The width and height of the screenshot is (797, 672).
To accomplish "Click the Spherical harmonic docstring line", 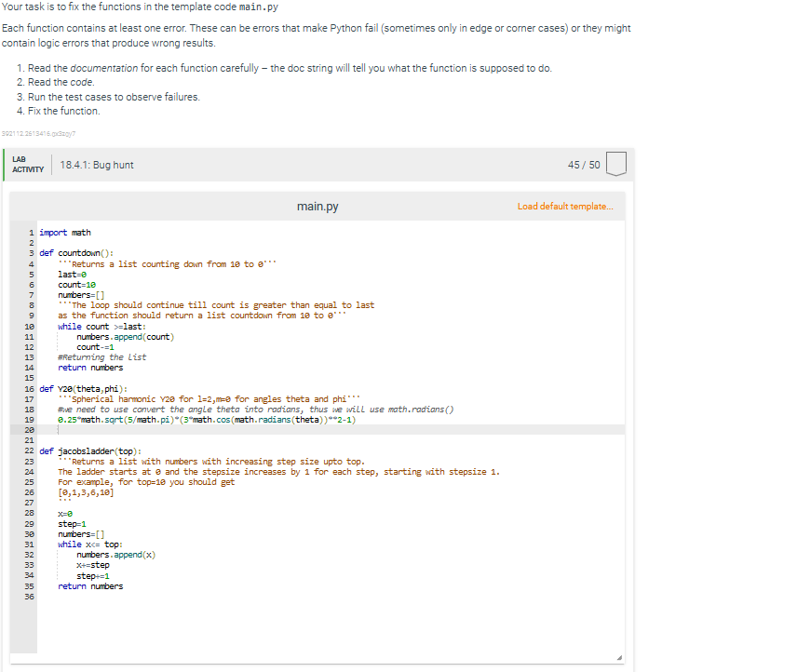I will tap(209, 399).
